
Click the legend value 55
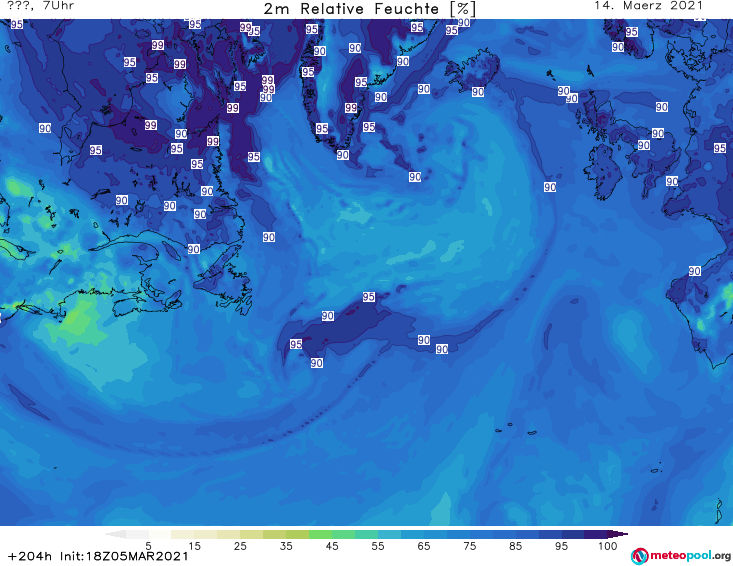378,546
